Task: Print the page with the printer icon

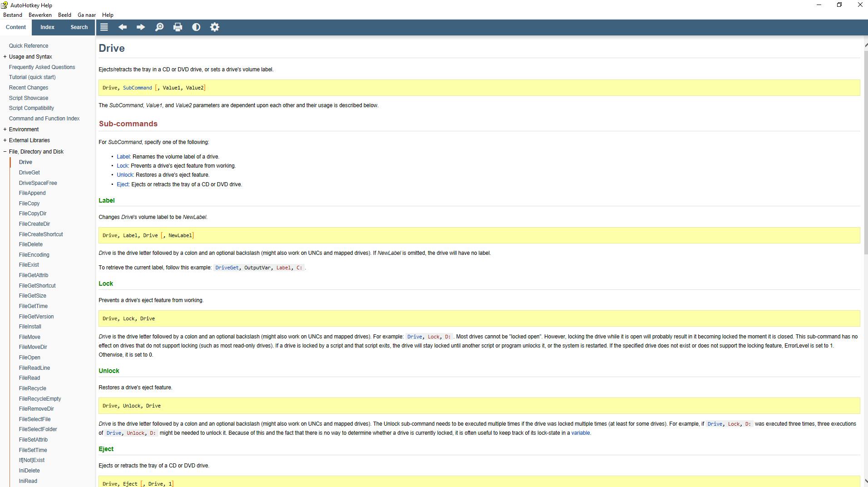Action: click(178, 27)
